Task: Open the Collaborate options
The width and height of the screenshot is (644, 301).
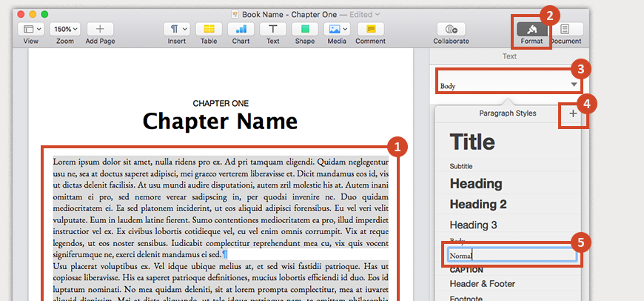Action: (451, 29)
